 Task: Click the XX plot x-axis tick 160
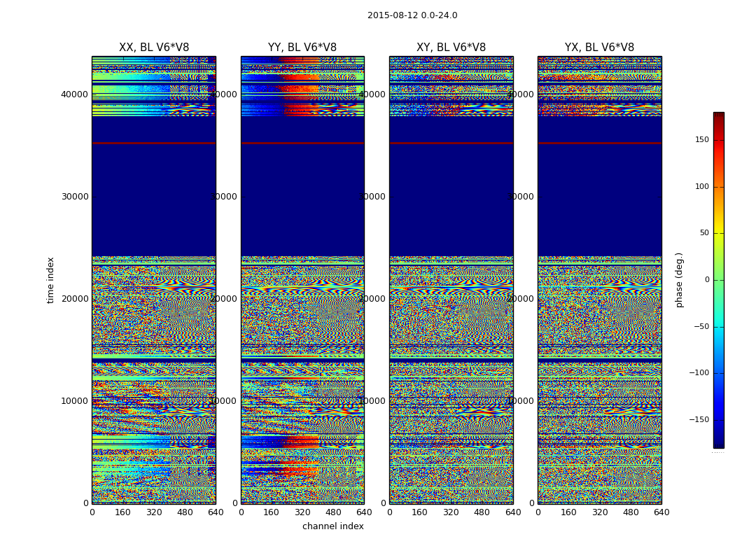pyautogui.click(x=122, y=512)
